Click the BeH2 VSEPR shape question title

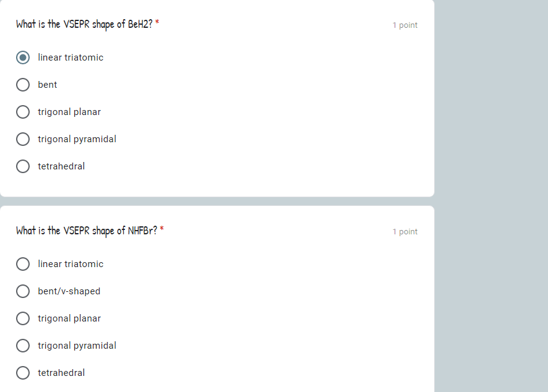click(x=84, y=24)
